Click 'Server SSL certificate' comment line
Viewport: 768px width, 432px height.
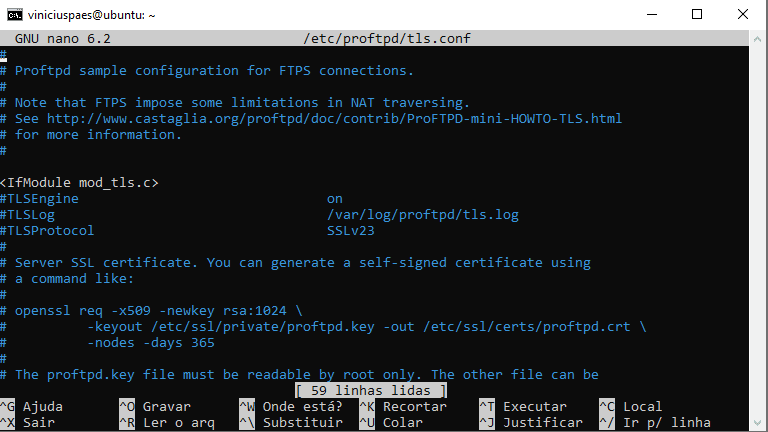[x=295, y=263]
